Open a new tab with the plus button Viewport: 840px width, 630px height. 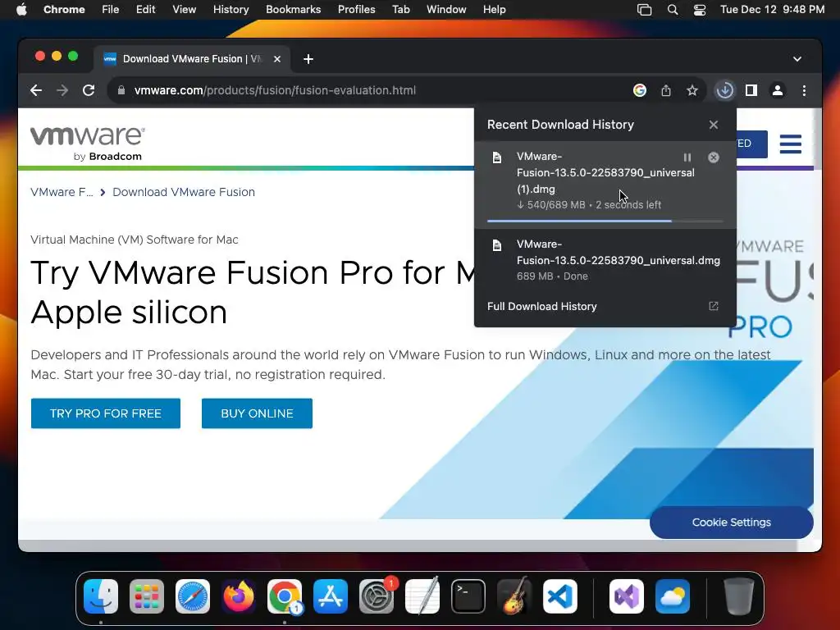click(x=308, y=59)
